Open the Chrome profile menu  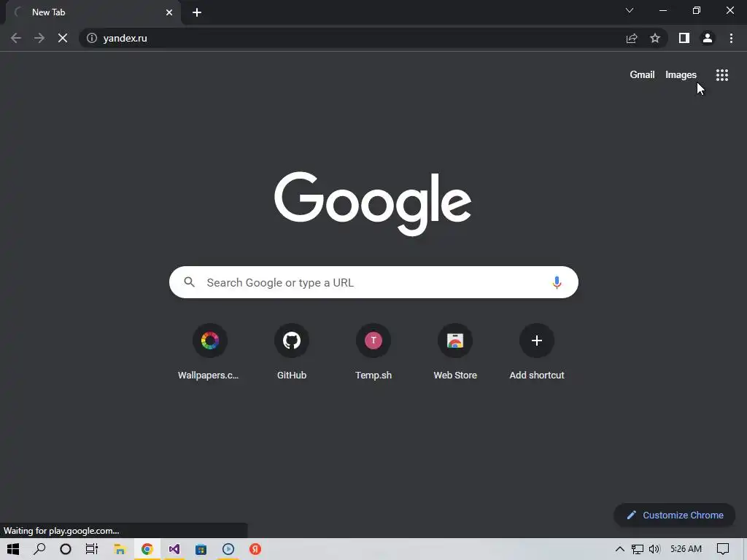tap(708, 38)
